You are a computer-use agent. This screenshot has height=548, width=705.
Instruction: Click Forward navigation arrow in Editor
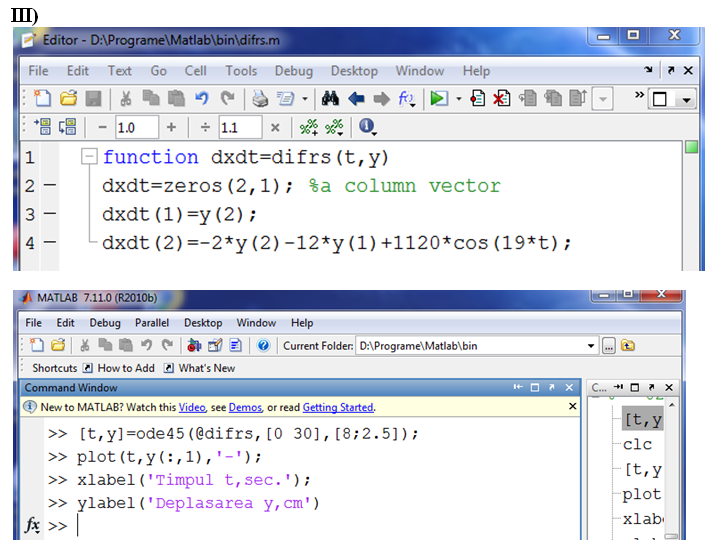click(x=382, y=98)
